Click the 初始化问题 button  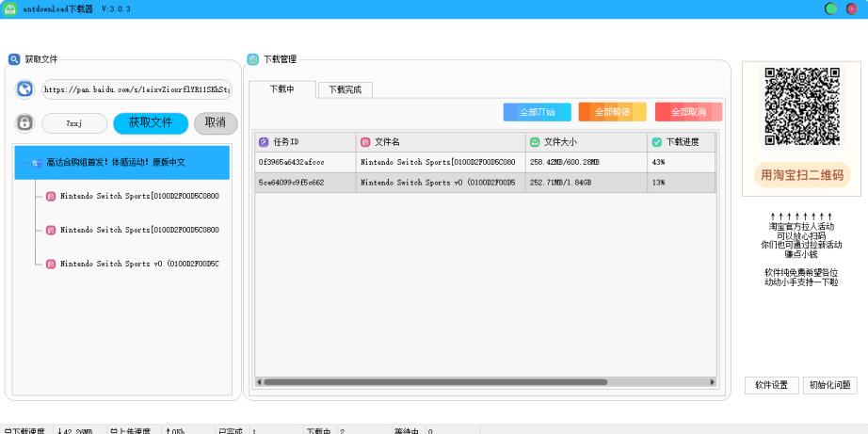coord(829,385)
